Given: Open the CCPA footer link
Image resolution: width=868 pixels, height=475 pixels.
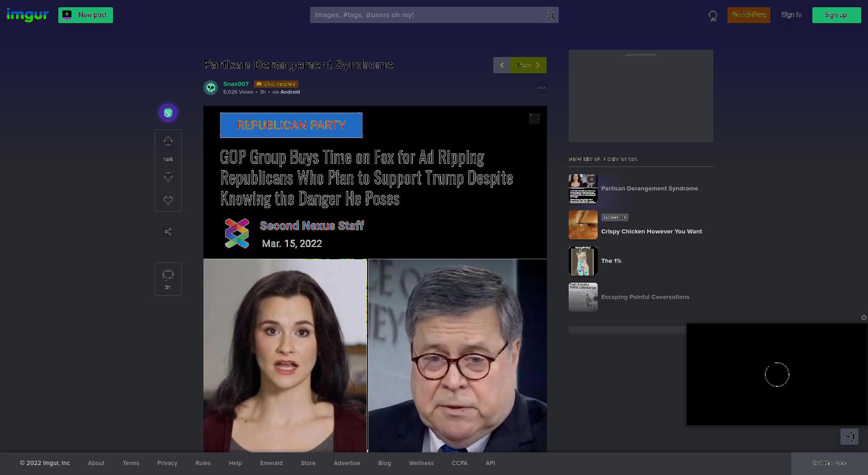Looking at the screenshot, I should (x=460, y=463).
